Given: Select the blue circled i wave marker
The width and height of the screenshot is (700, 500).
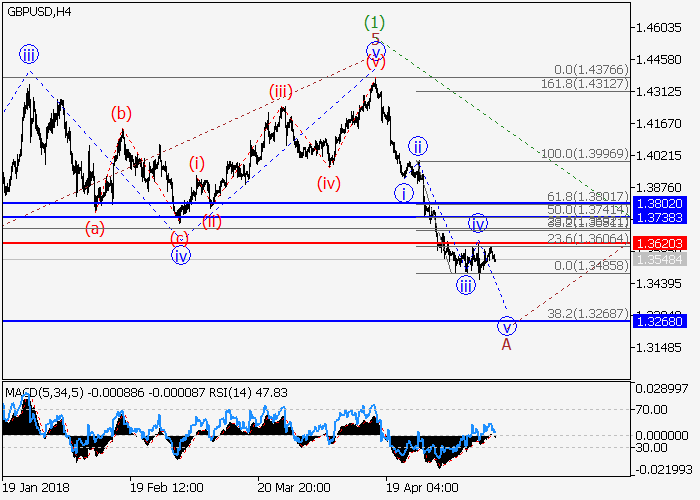Looking at the screenshot, I should point(404,192).
